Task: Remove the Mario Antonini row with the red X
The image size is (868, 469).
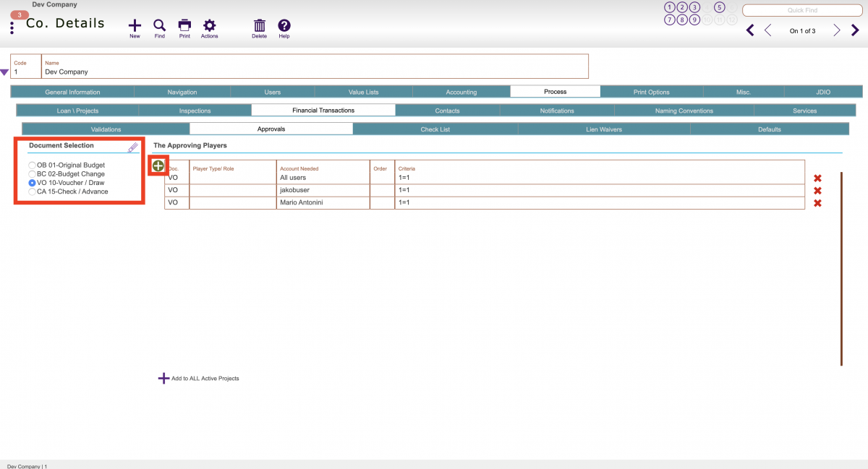Action: (817, 203)
